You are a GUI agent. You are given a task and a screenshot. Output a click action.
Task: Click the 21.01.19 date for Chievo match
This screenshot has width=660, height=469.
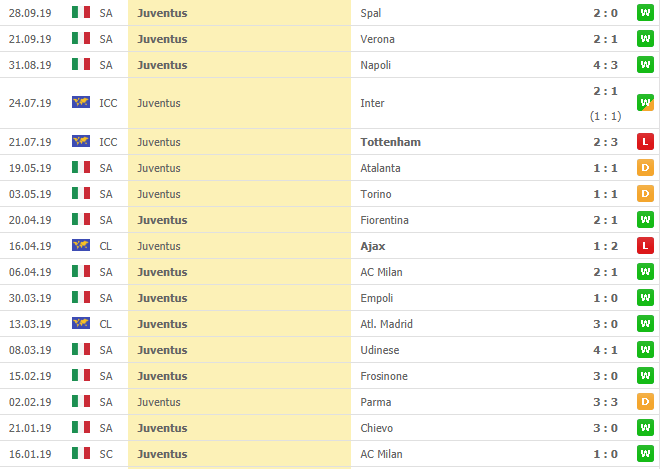click(27, 428)
